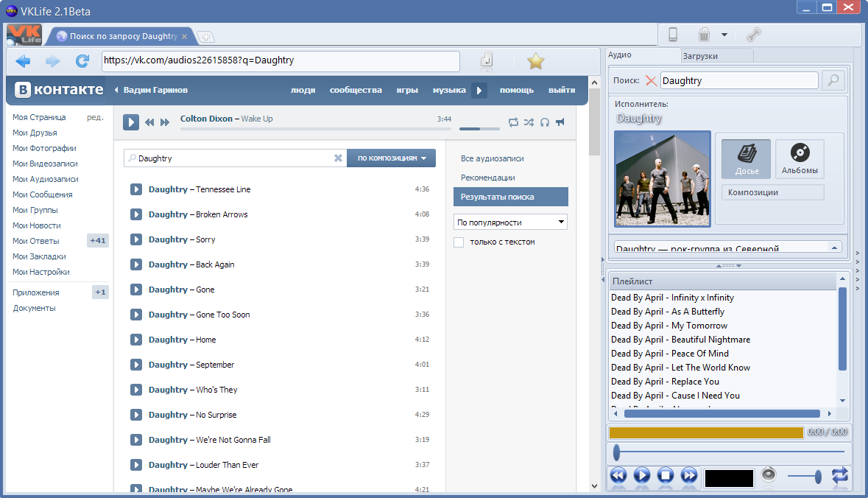This screenshot has width=868, height=498.
Task: Add page to favorites with star icon
Action: 535,61
